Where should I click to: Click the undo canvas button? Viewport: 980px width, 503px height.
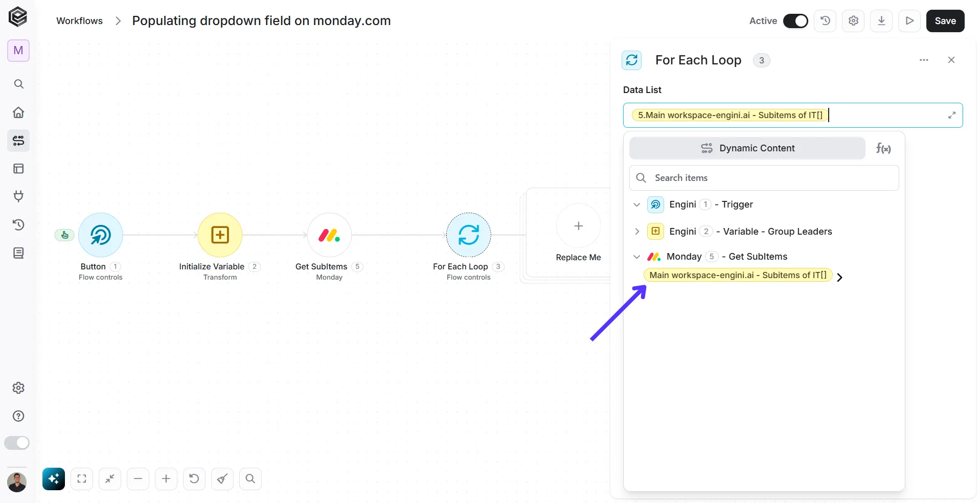click(194, 479)
